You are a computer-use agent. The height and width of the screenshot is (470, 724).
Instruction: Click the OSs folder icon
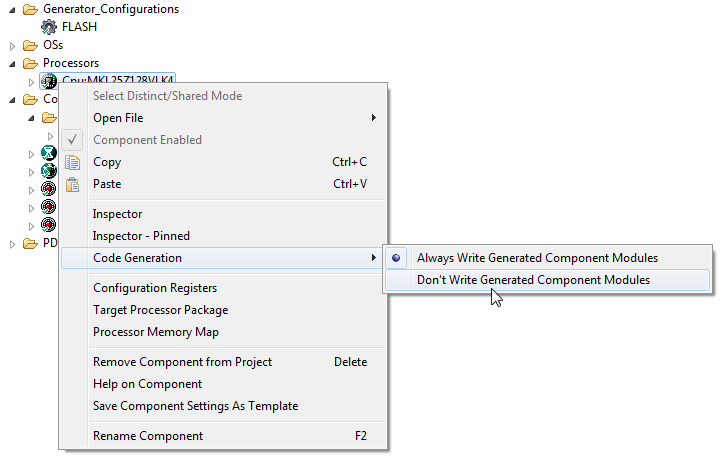pyautogui.click(x=30, y=45)
